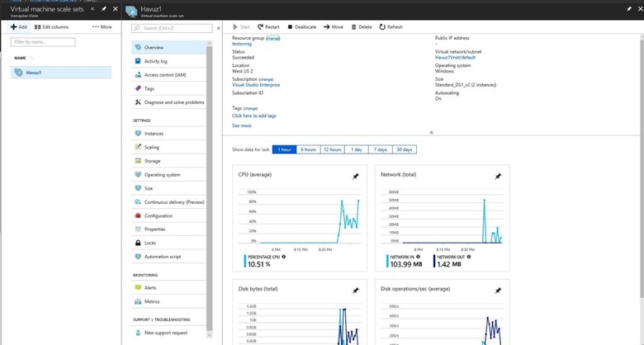Image resolution: width=644 pixels, height=345 pixels.
Task: Pin the Network (total) chart
Action: [x=498, y=177]
